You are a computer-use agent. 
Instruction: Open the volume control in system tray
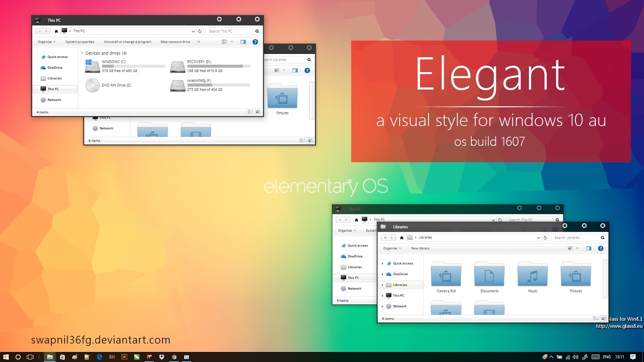point(576,357)
